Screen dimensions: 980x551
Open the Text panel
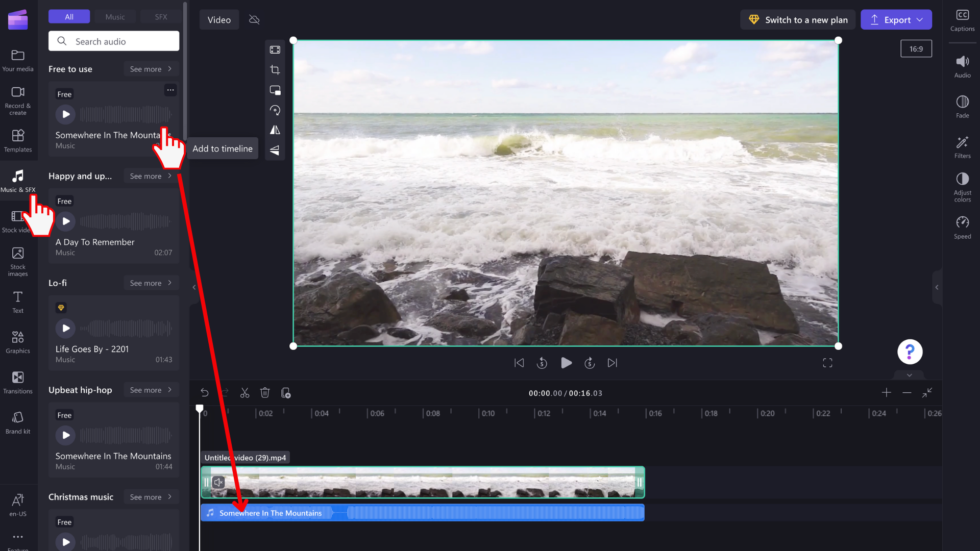point(18,302)
